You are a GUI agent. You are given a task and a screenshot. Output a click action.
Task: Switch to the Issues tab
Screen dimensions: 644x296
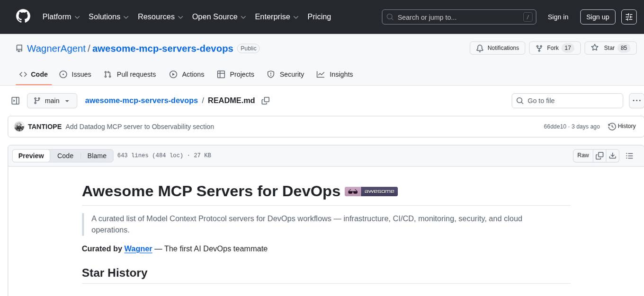coord(75,74)
